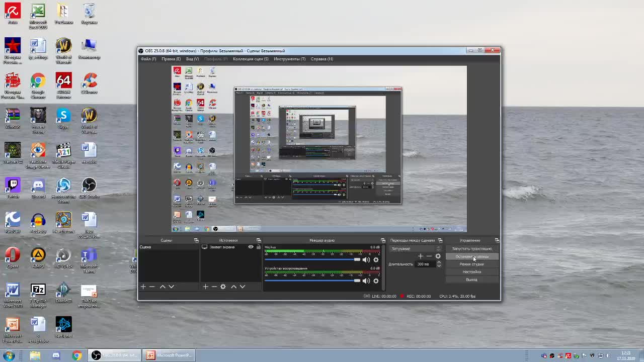The image size is (644, 362).
Task: Switch to OBS taskbar button
Action: pyautogui.click(x=115, y=355)
